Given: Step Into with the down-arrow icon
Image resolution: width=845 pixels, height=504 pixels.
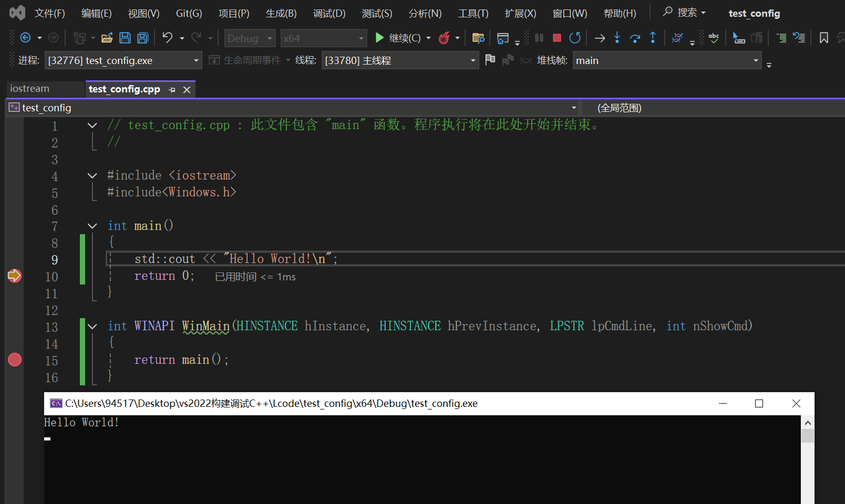Looking at the screenshot, I should tap(617, 38).
